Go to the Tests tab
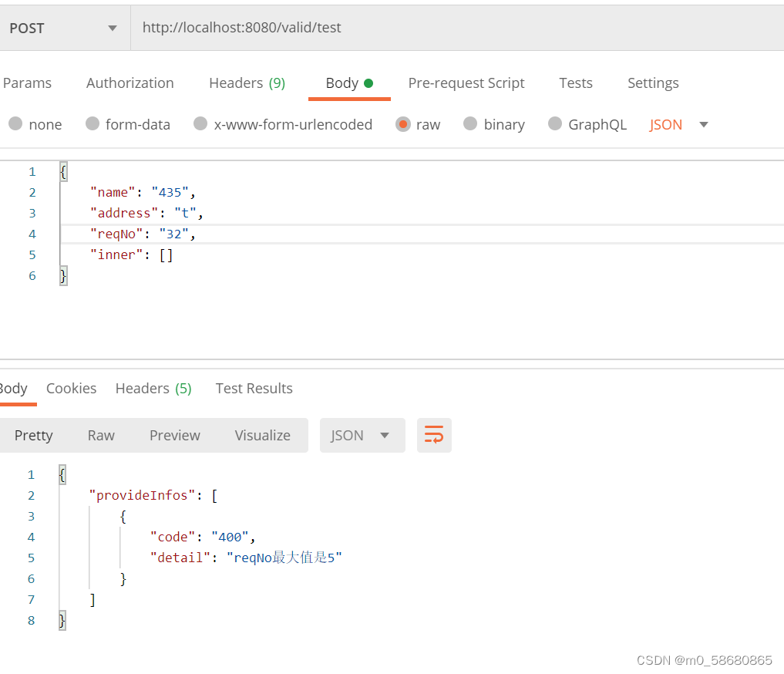The height and width of the screenshot is (674, 784). point(576,83)
